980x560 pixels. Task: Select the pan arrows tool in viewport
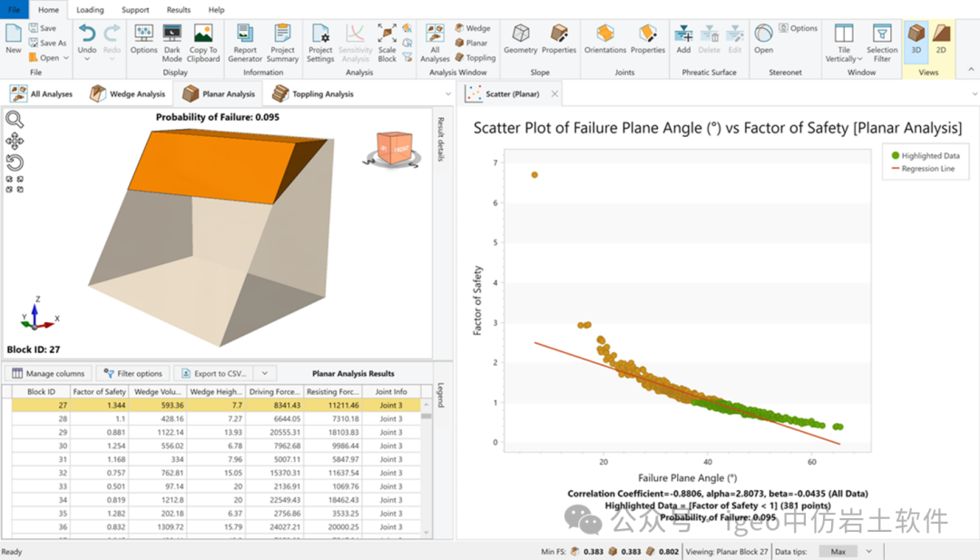tap(15, 142)
